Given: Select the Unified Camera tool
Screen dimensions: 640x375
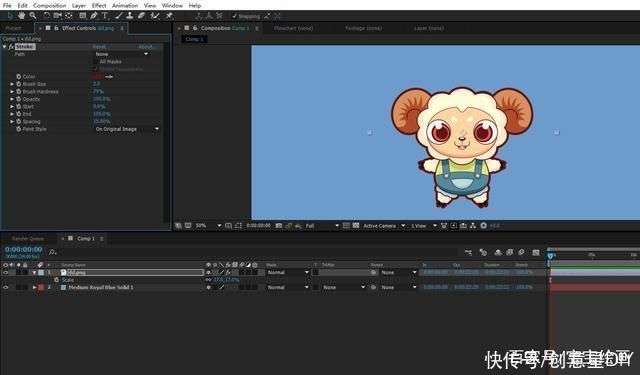Looking at the screenshot, I should click(58, 16).
